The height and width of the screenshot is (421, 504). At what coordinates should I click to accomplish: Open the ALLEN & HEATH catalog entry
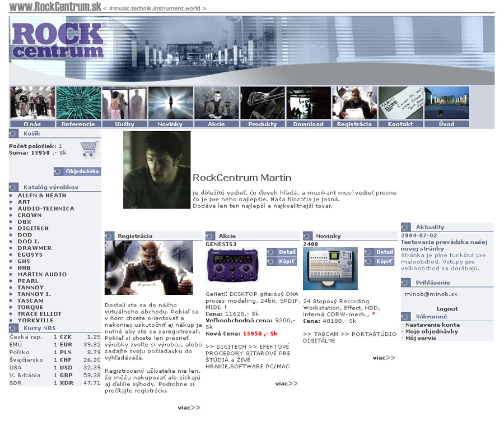[x=42, y=196]
